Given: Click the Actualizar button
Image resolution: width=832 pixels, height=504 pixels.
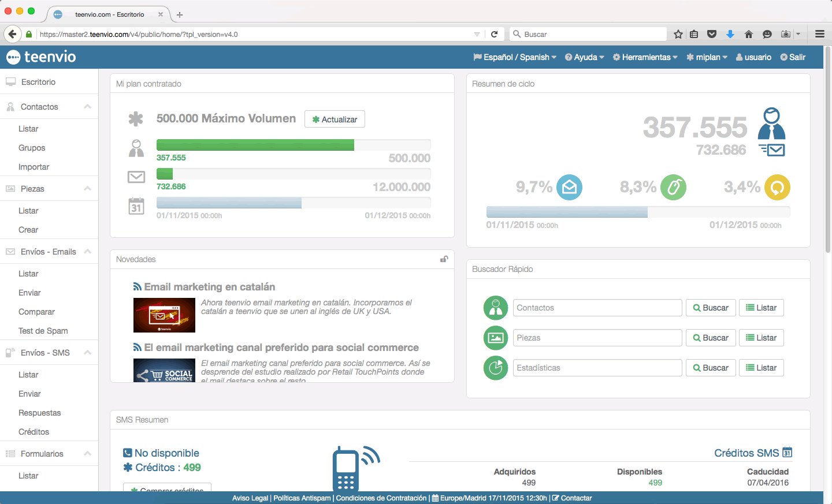Looking at the screenshot, I should pyautogui.click(x=335, y=119).
